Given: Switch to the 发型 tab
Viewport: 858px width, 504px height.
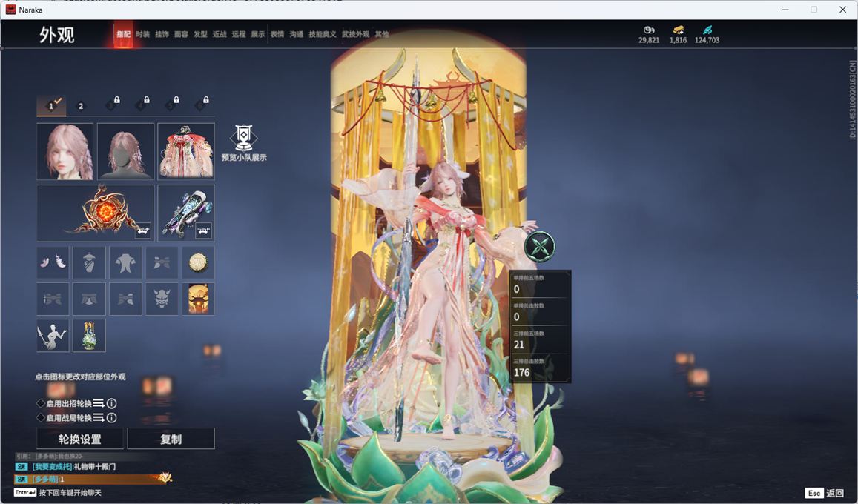Looking at the screenshot, I should tap(200, 34).
